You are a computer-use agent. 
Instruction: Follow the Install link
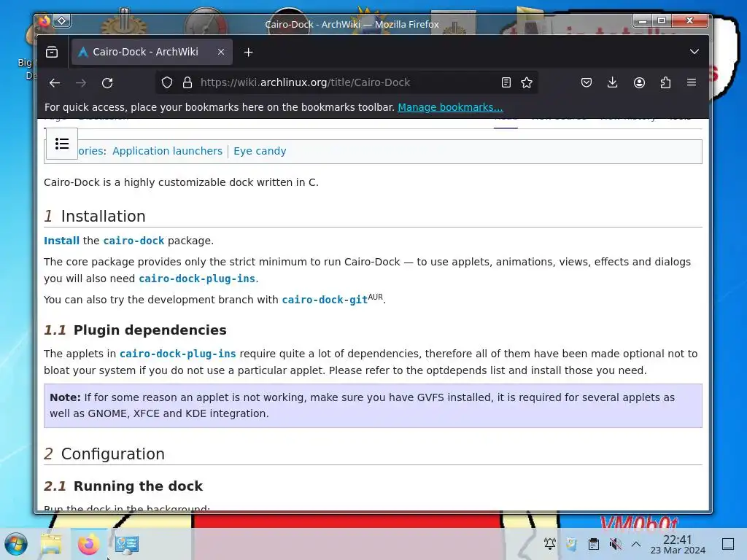coord(61,241)
